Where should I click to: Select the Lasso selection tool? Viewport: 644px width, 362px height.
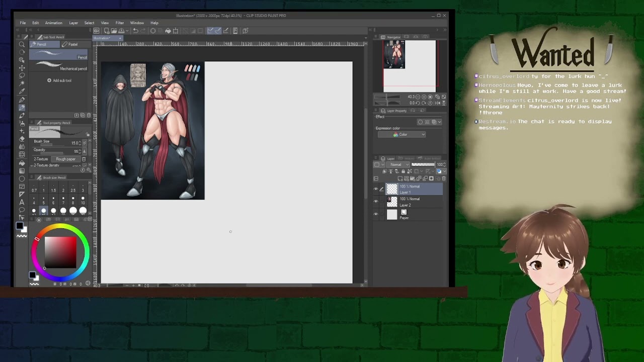tap(22, 75)
